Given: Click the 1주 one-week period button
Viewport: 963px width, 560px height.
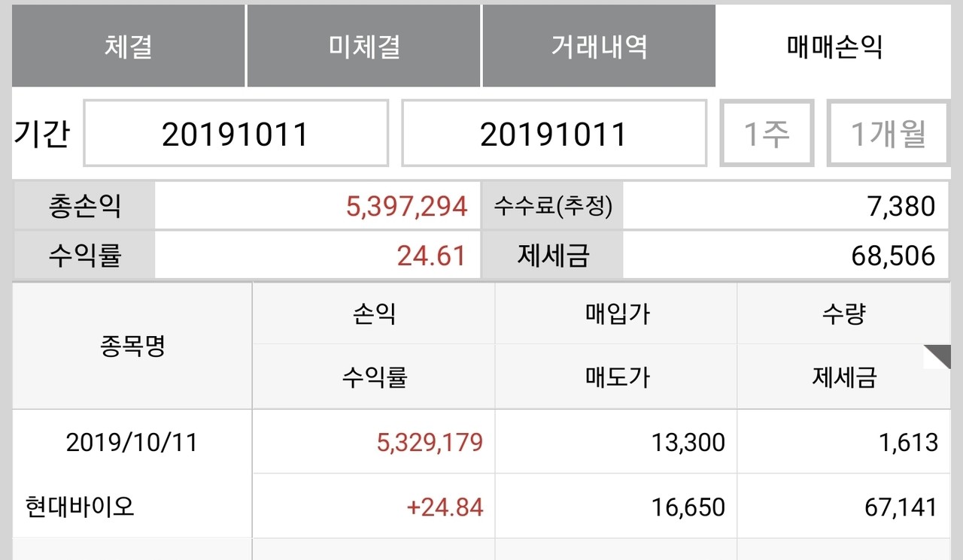Looking at the screenshot, I should click(766, 133).
